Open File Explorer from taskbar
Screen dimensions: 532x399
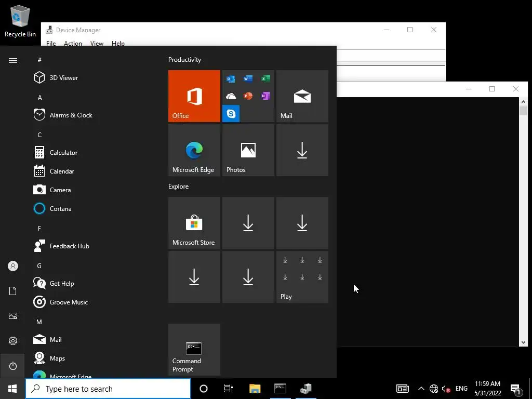255,389
